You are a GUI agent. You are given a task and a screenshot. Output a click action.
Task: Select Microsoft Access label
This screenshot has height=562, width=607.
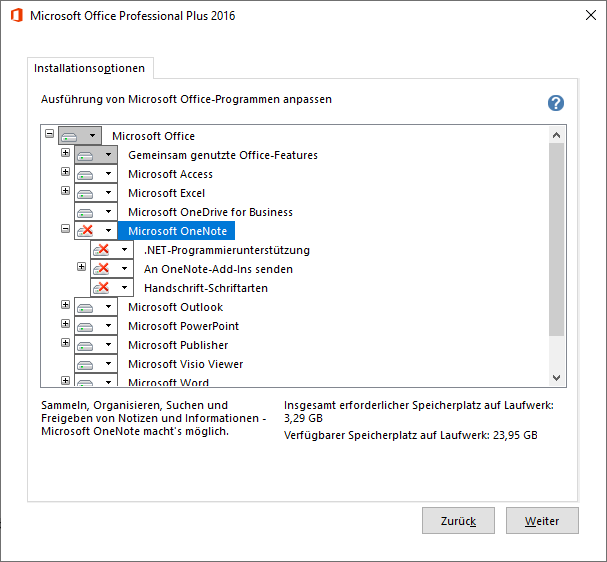pos(171,174)
